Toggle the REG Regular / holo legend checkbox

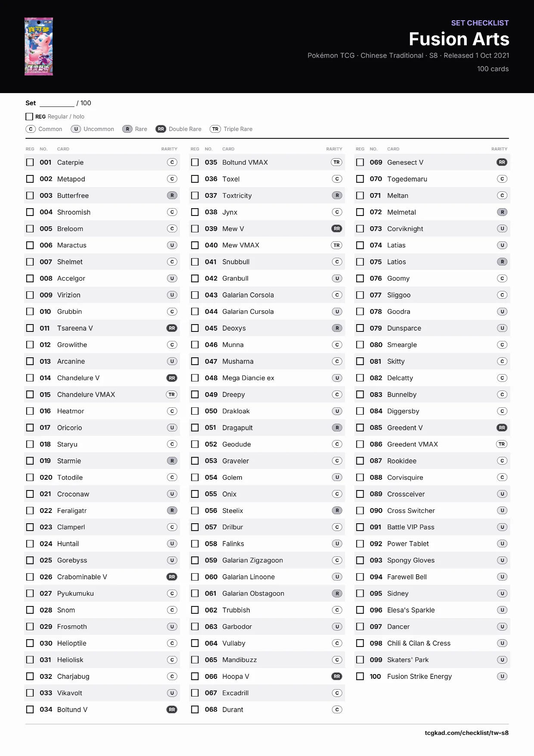29,116
